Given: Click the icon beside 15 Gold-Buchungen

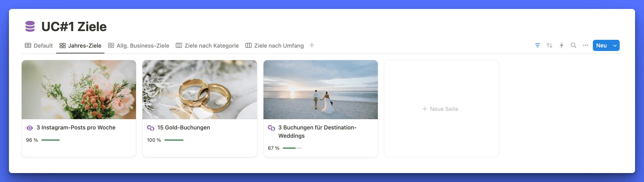Looking at the screenshot, I should (x=151, y=128).
